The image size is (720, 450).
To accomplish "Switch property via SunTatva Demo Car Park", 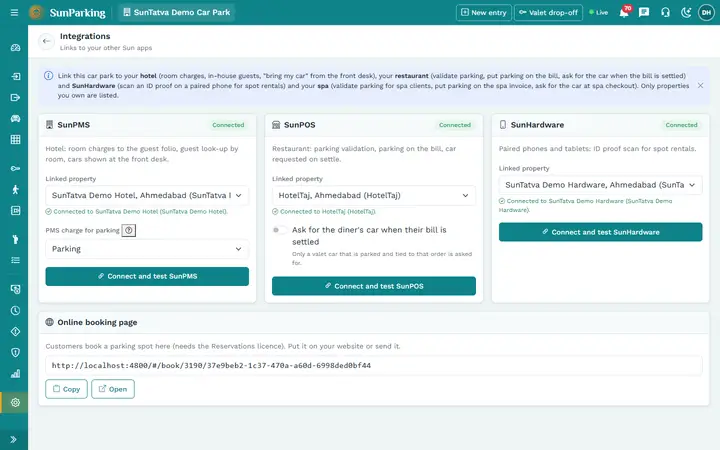I will pyautogui.click(x=177, y=12).
